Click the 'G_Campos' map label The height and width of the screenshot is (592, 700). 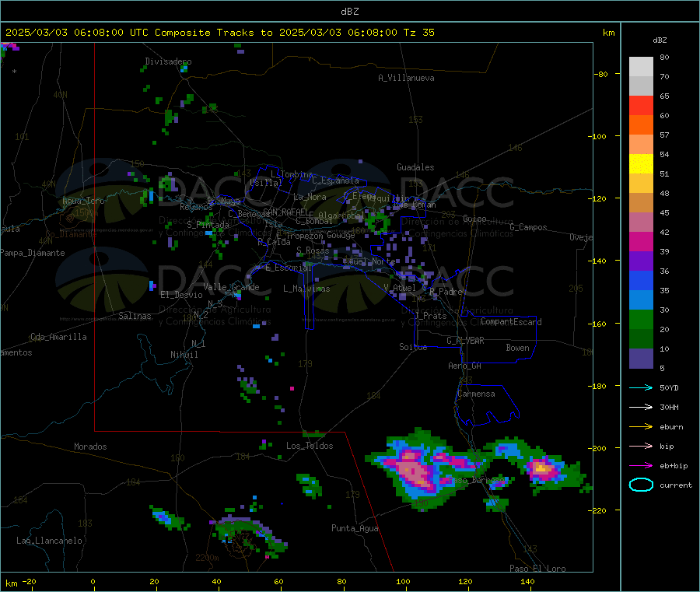(x=529, y=227)
